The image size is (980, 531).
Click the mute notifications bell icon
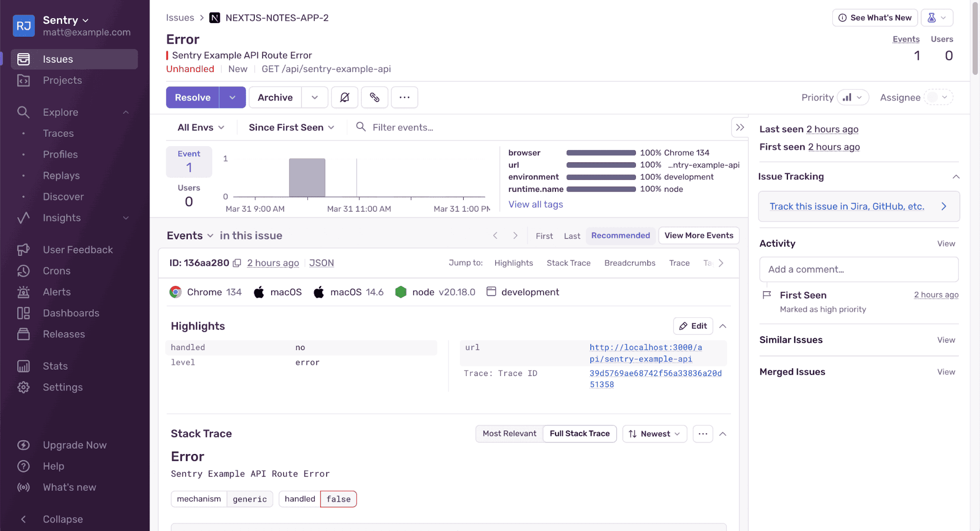[x=345, y=98]
